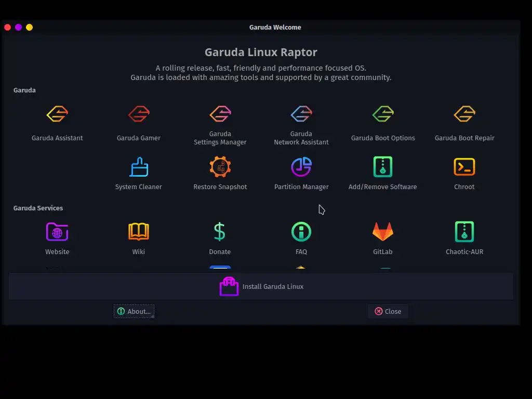The image size is (532, 399).
Task: Open the Wiki book icon
Action: 138,232
